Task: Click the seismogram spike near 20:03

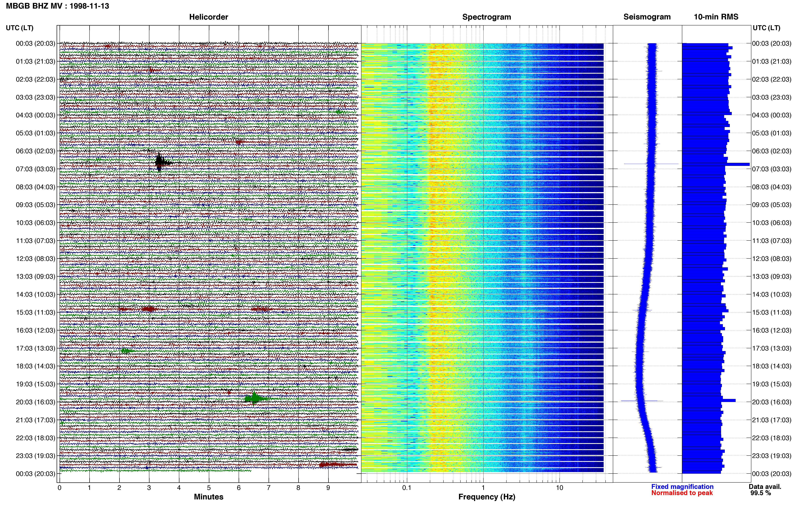Action: point(642,401)
